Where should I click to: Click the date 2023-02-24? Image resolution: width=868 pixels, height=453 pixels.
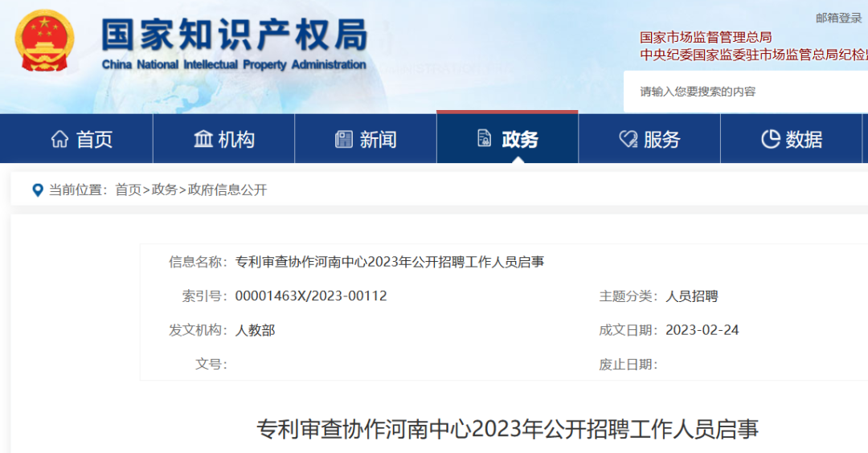tap(702, 330)
